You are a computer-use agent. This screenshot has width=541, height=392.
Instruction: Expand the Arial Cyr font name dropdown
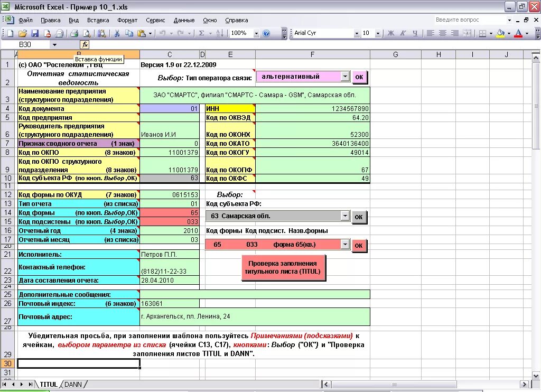pos(357,33)
